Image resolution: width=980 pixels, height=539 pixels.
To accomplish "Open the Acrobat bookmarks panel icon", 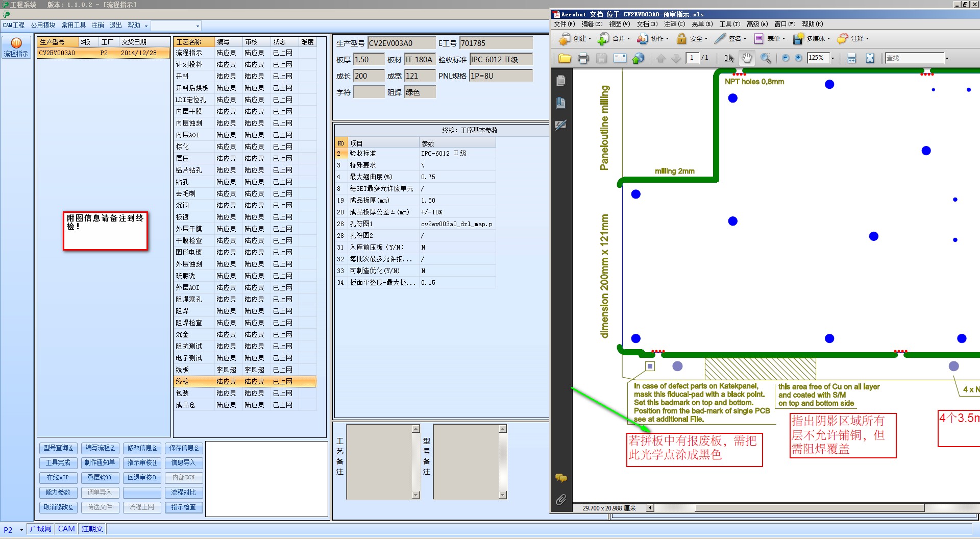I will coord(561,103).
